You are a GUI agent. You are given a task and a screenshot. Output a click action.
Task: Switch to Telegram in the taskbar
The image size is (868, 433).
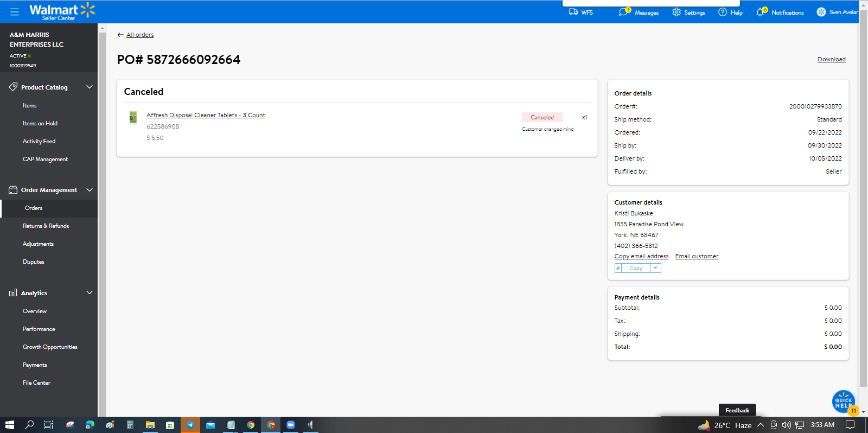click(190, 425)
